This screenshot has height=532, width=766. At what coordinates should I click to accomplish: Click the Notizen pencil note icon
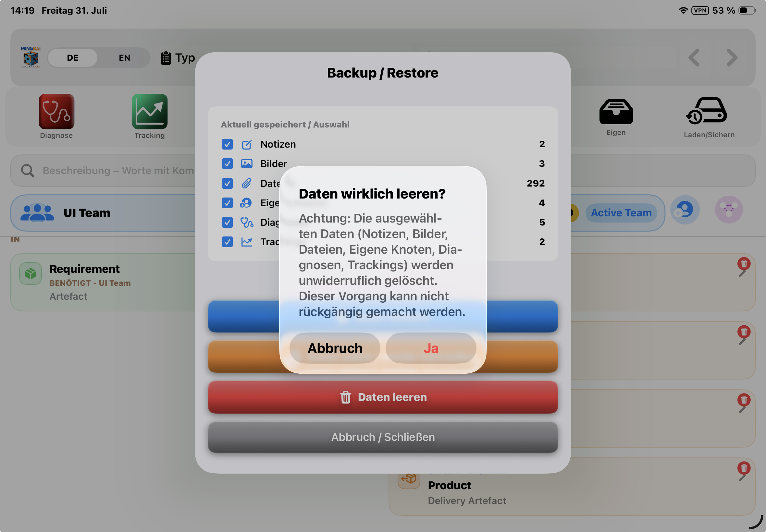(x=246, y=144)
